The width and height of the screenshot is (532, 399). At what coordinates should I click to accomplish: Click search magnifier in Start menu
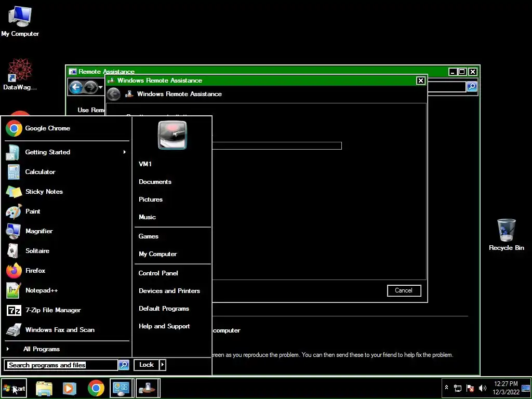124,365
